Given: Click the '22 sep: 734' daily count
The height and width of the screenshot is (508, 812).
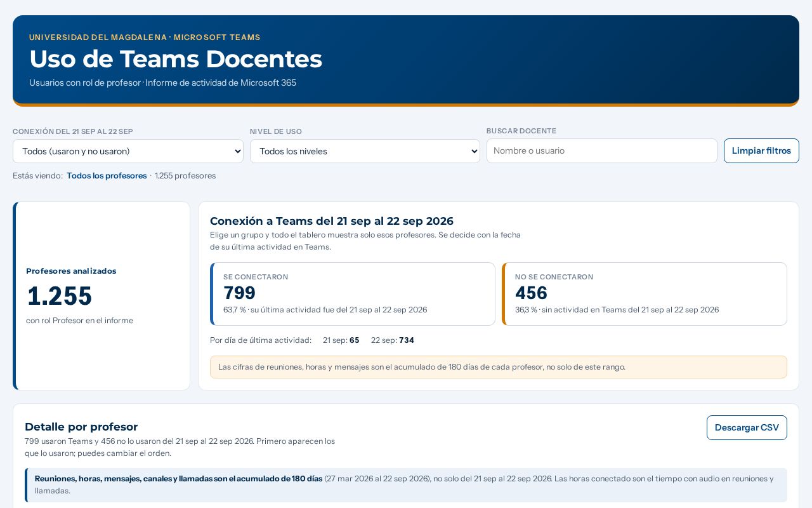Looking at the screenshot, I should (393, 340).
